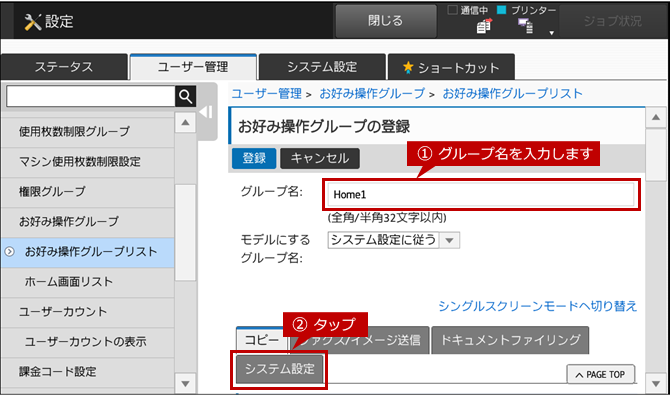
Task: Click シングルスクリーンモードへ切り替え link
Action: pyautogui.click(x=538, y=306)
